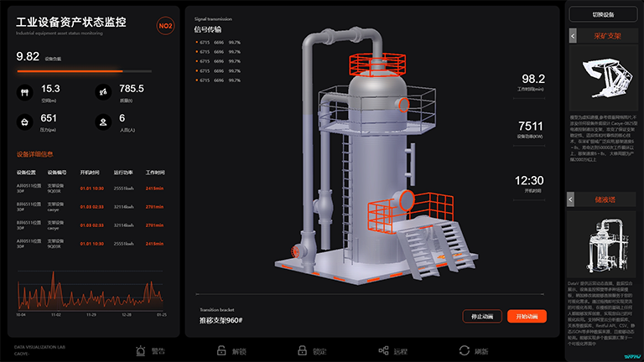Click the space icon beside 15.3
This screenshot has height=362, width=644.
(x=24, y=92)
